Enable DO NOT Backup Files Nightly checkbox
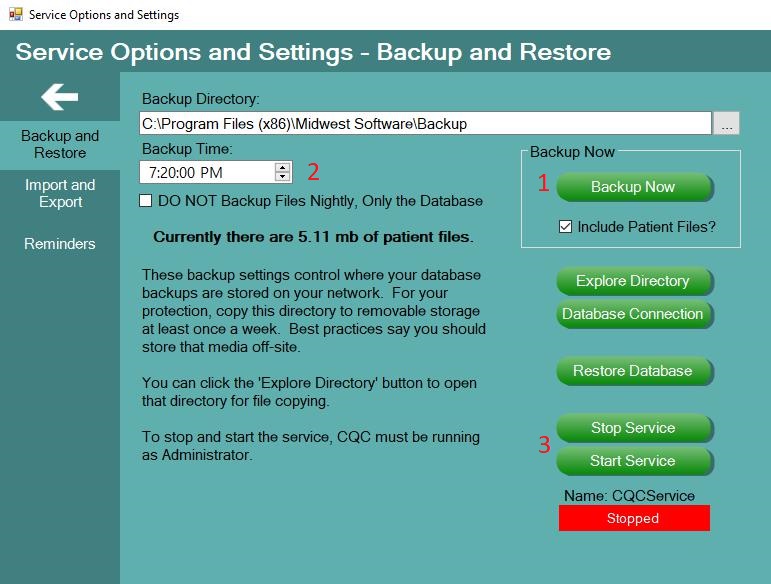The image size is (771, 584). pos(146,201)
